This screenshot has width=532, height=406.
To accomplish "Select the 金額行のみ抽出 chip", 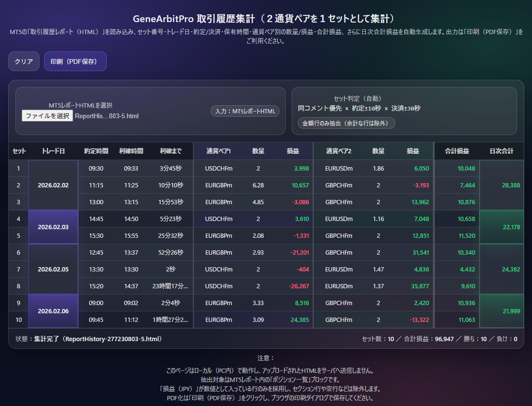I will pos(346,123).
